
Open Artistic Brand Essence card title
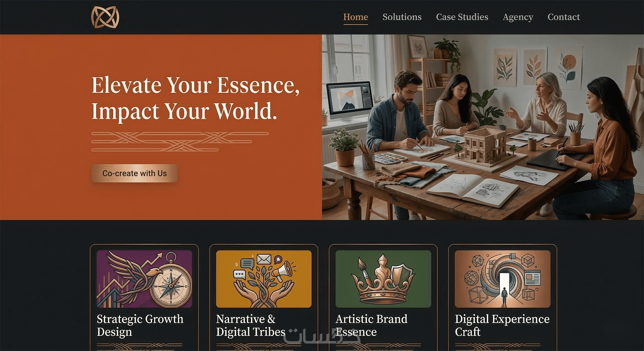point(371,325)
